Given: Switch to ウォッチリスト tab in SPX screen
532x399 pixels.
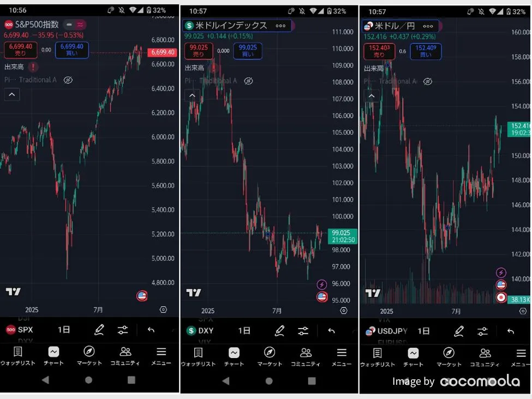Looking at the screenshot, I should tap(17, 356).
